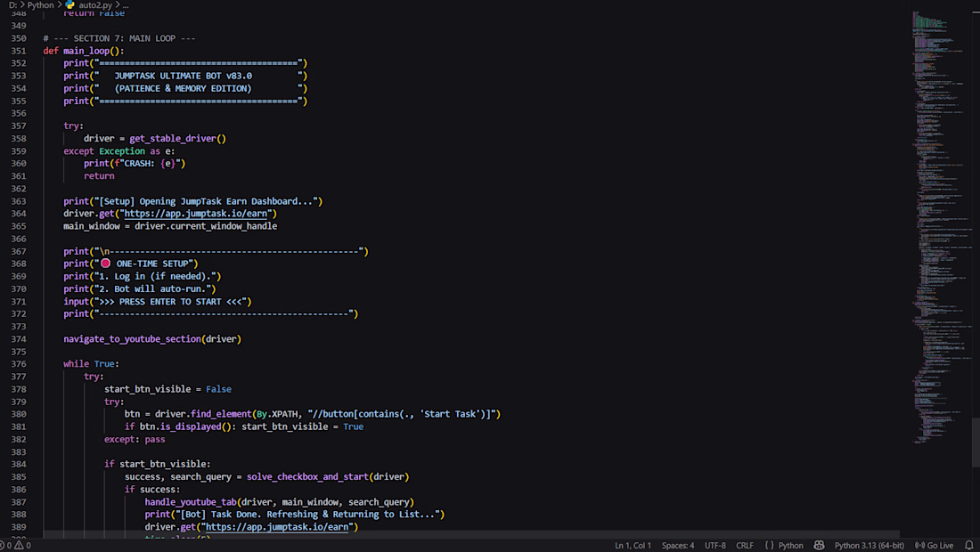Click the 'CRASH: {e}' f-string
980x552 pixels.
click(x=150, y=164)
